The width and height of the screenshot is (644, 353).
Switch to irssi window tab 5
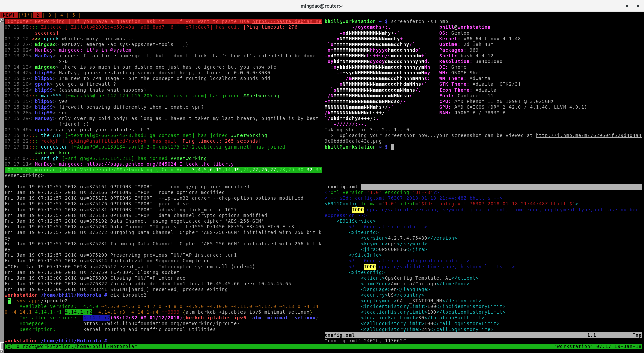[74, 15]
